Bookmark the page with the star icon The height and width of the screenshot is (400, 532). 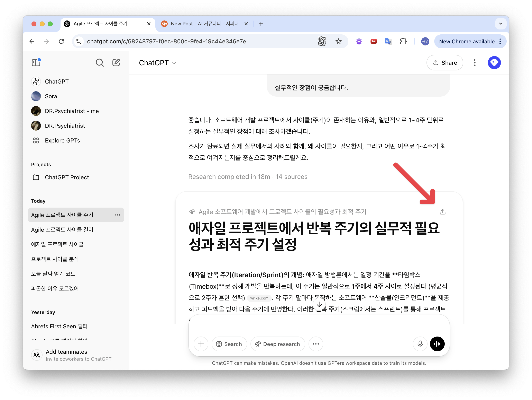pos(338,41)
